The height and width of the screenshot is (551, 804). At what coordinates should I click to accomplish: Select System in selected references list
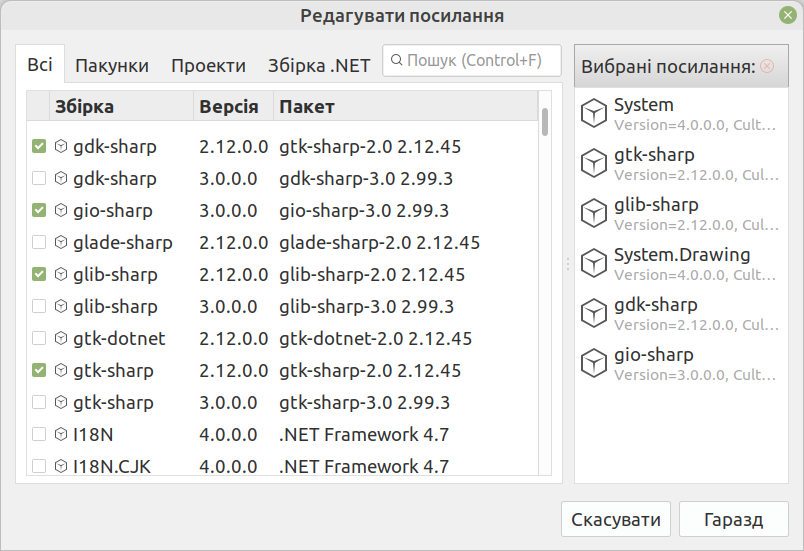[x=681, y=114]
